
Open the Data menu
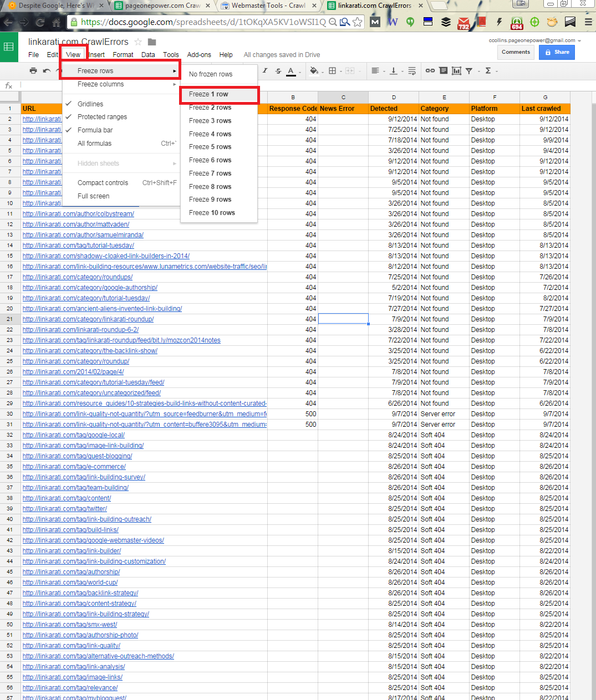coord(147,54)
